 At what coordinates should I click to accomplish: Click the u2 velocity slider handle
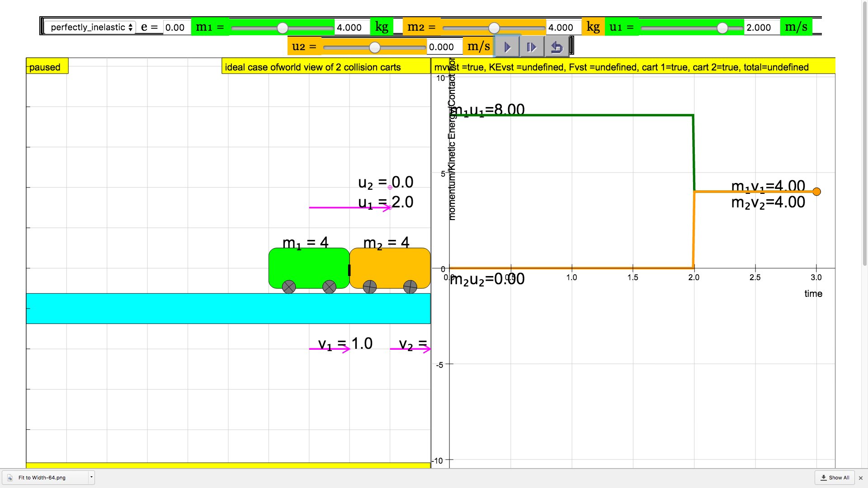374,47
